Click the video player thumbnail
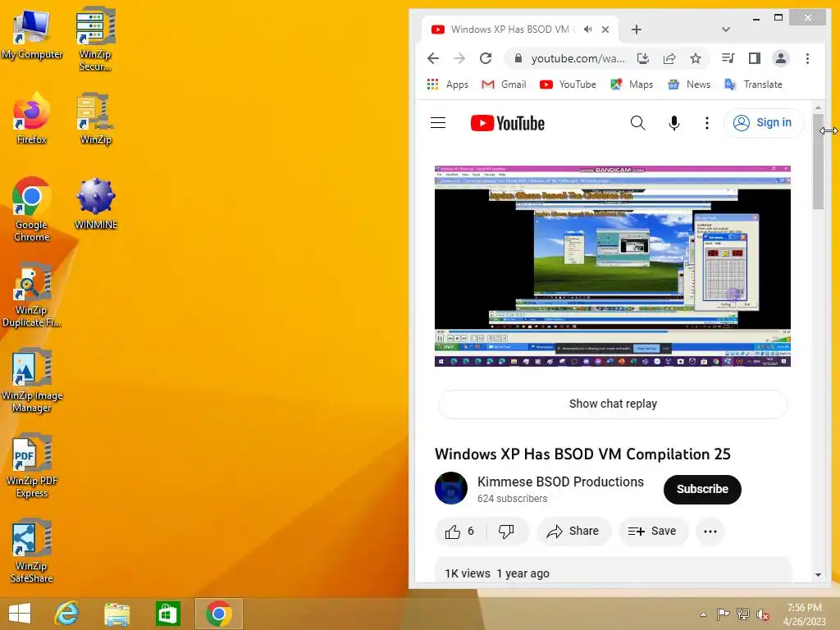This screenshot has width=840, height=630. pyautogui.click(x=612, y=267)
